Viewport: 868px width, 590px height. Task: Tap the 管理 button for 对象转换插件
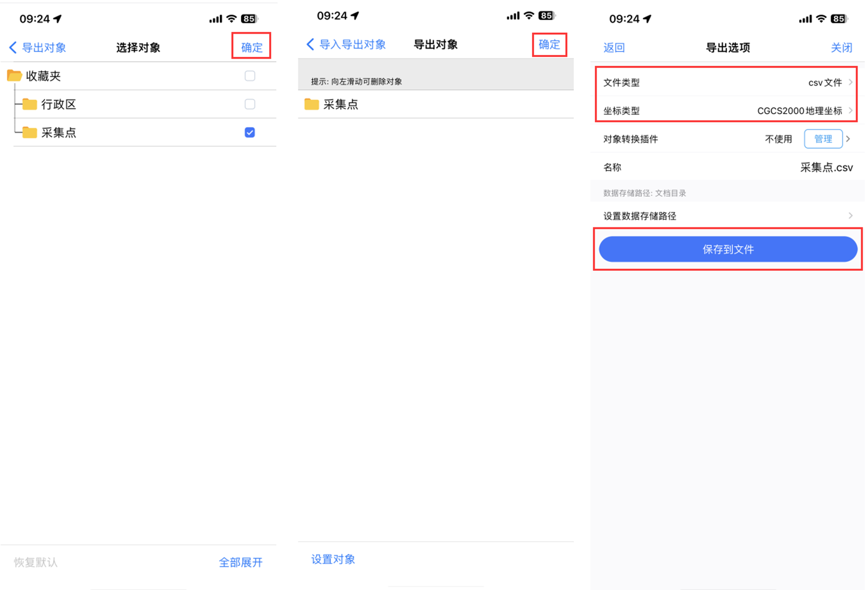point(823,139)
